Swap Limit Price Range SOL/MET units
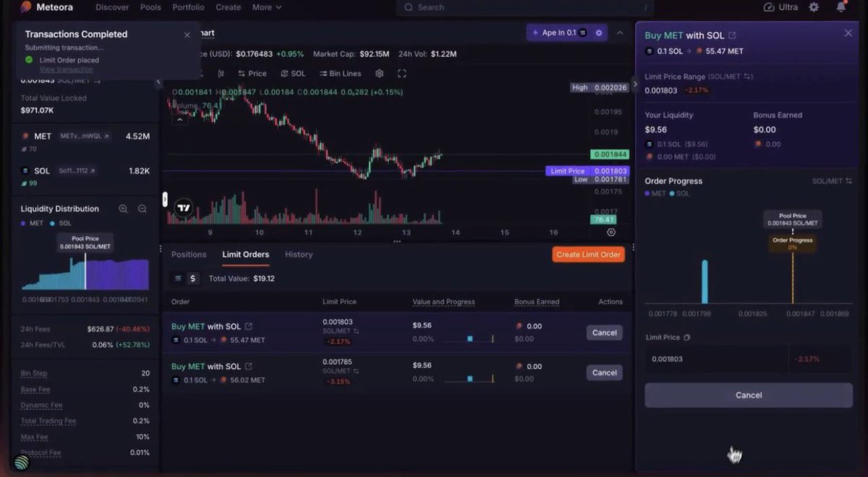Viewport: 868px width, 477px height. click(x=748, y=77)
